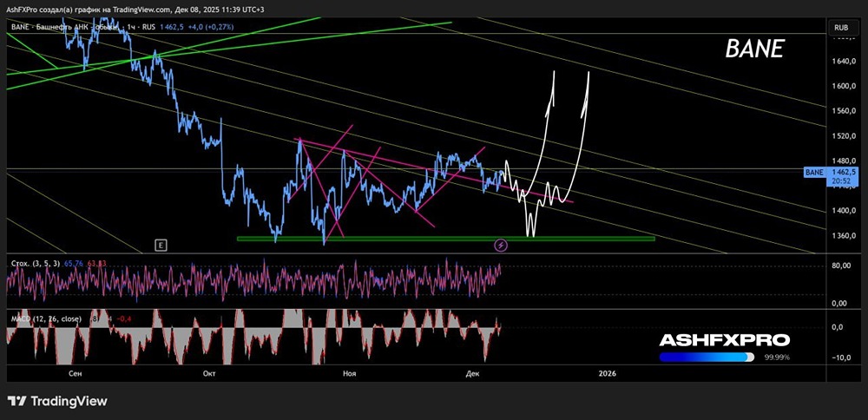Viewport: 868px width, 420px height.
Task: Click the ASHFXPRO watermark logo
Action: tap(724, 340)
